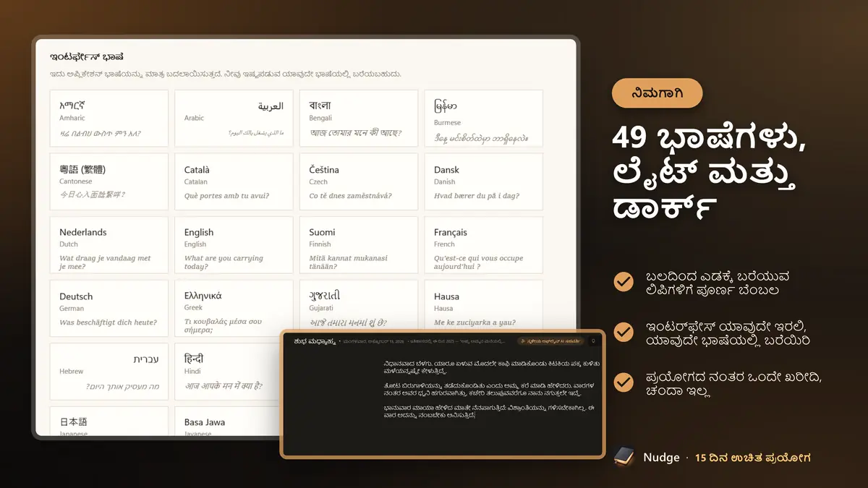The height and width of the screenshot is (488, 868).
Task: Select the Deutsch (German) card
Action: tap(109, 308)
